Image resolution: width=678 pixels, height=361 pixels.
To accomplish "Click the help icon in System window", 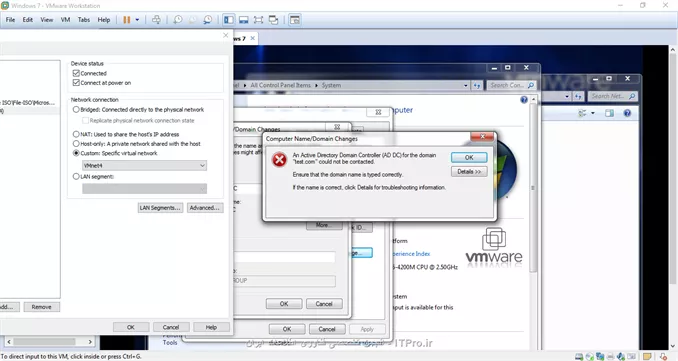I will point(524,100).
